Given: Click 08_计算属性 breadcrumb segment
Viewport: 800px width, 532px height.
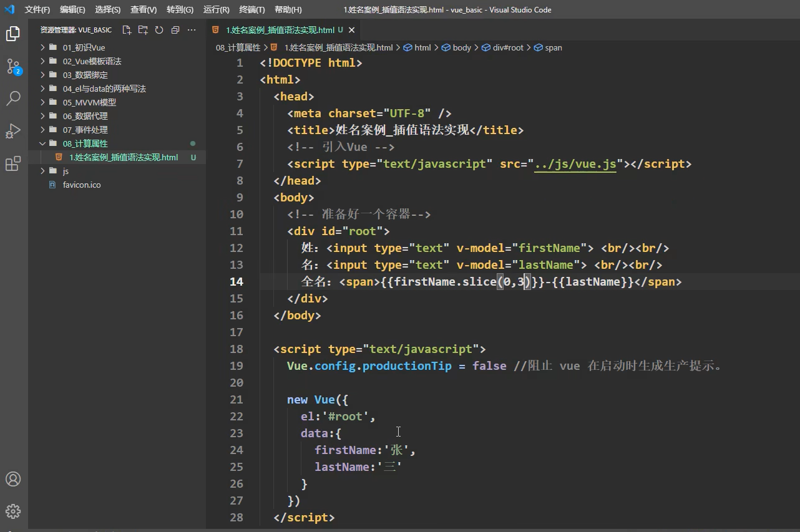Looking at the screenshot, I should point(238,47).
